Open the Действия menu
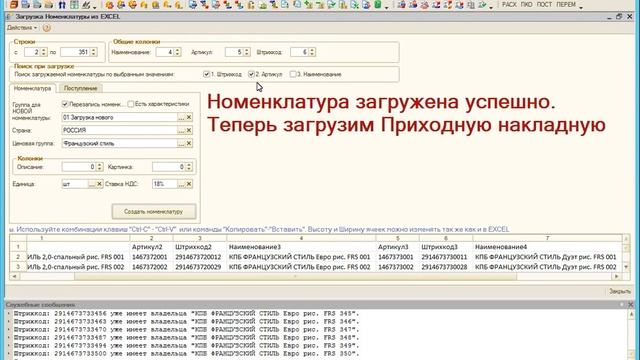The width and height of the screenshot is (640, 360). click(22, 28)
